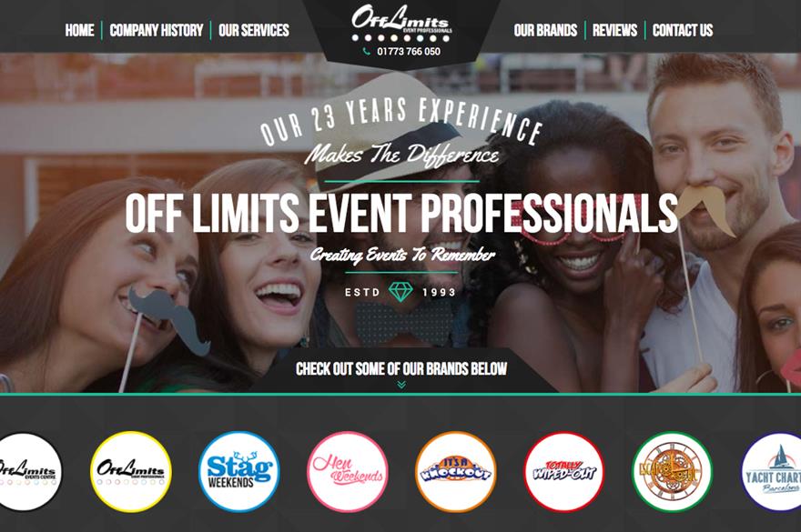The width and height of the screenshot is (801, 532).
Task: Click the green diamond ESTD icon
Action: click(400, 292)
